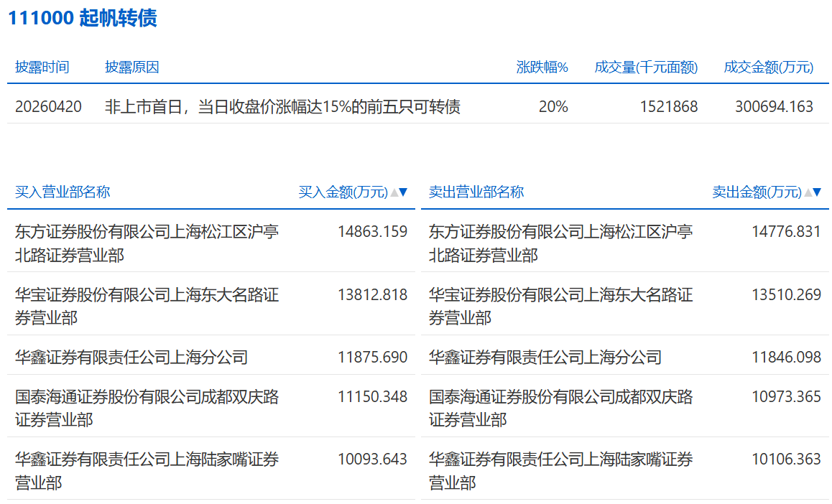This screenshot has height=504, width=832.
Task: Open 东方证券 entry in the buy table
Action: [147, 243]
